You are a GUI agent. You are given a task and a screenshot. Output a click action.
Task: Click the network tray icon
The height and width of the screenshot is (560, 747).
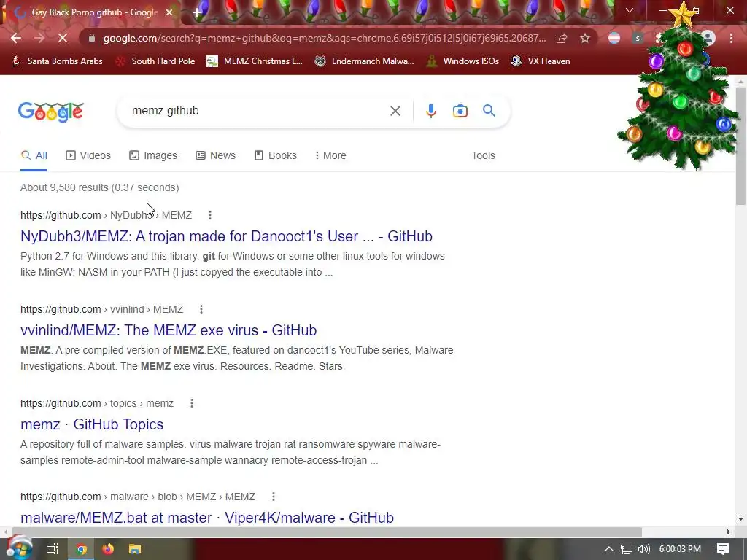click(627, 549)
